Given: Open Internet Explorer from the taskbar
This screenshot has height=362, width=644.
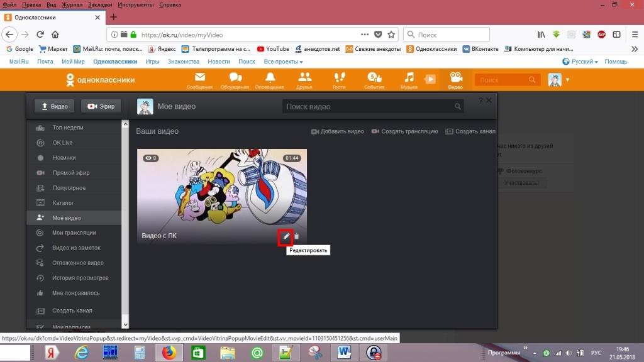Looking at the screenshot, I should click(x=81, y=353).
